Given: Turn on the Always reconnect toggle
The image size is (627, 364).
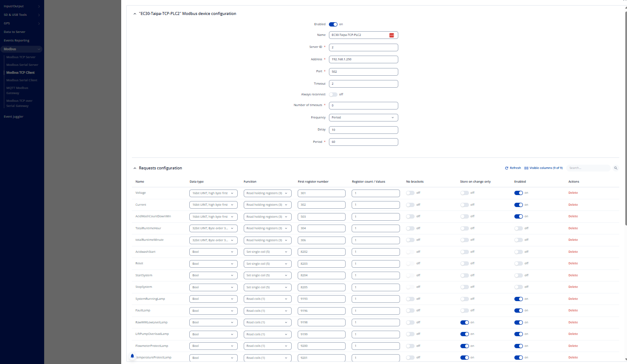Looking at the screenshot, I should 333,95.
